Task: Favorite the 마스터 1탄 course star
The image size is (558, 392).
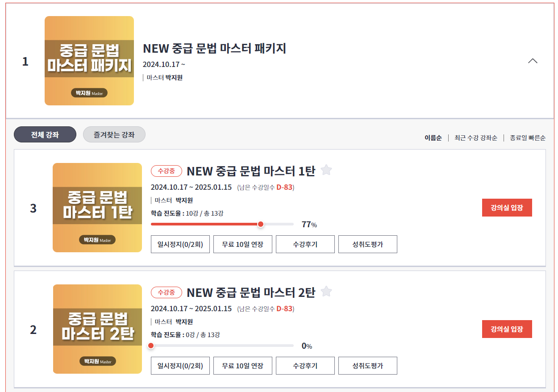Action: [326, 170]
